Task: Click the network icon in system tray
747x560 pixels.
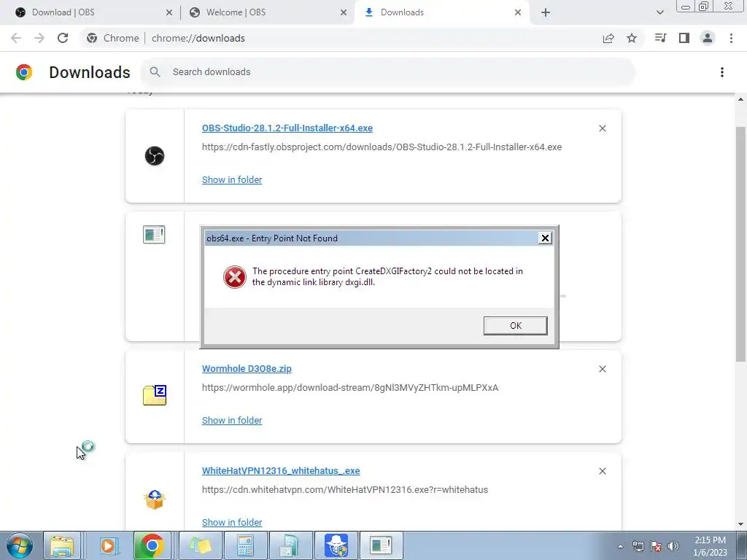Action: [x=638, y=546]
